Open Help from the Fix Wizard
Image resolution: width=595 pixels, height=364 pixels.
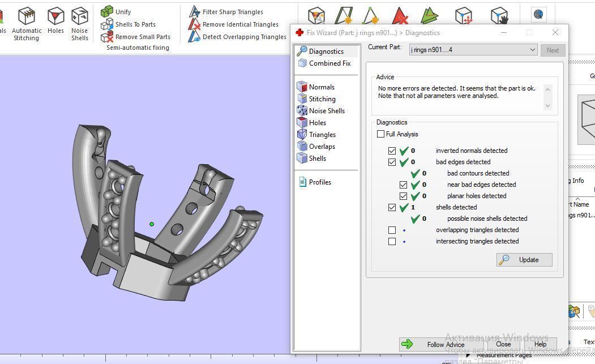(x=540, y=344)
